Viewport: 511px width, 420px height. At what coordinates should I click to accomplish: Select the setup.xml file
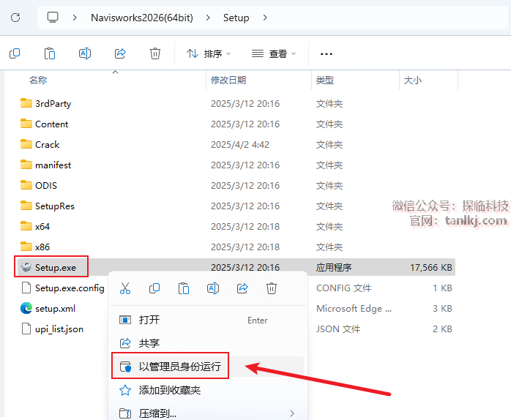click(55, 309)
